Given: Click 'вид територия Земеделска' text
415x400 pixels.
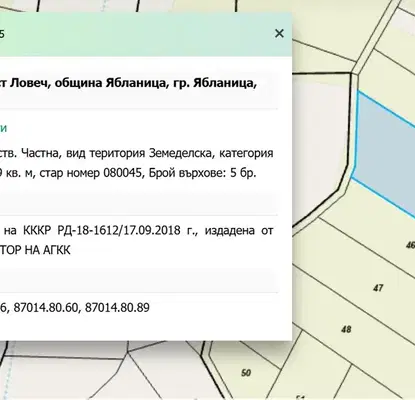Looking at the screenshot, I should [x=138, y=153].
